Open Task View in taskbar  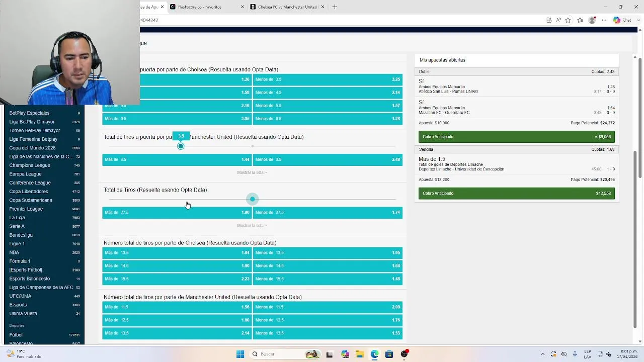(330, 354)
